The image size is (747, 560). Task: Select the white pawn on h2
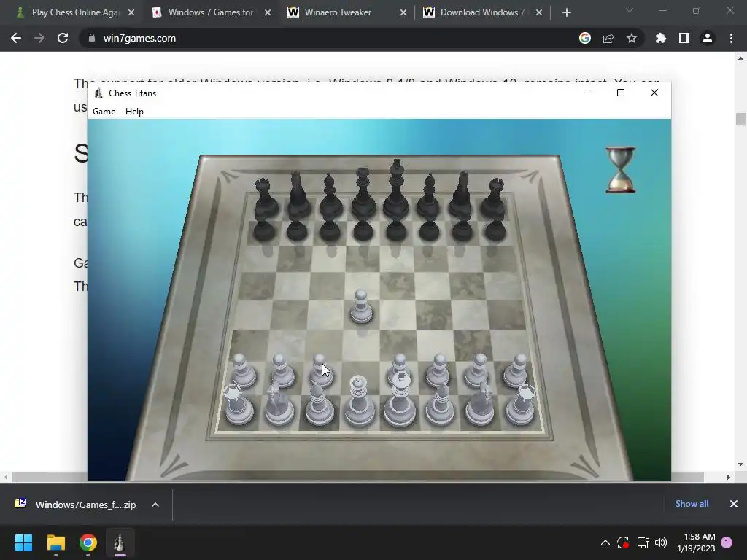[516, 371]
